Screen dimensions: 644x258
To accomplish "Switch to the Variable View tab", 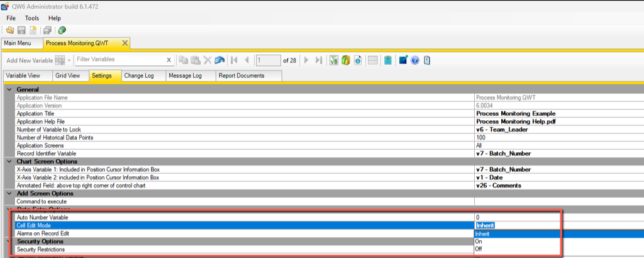I will [28, 76].
